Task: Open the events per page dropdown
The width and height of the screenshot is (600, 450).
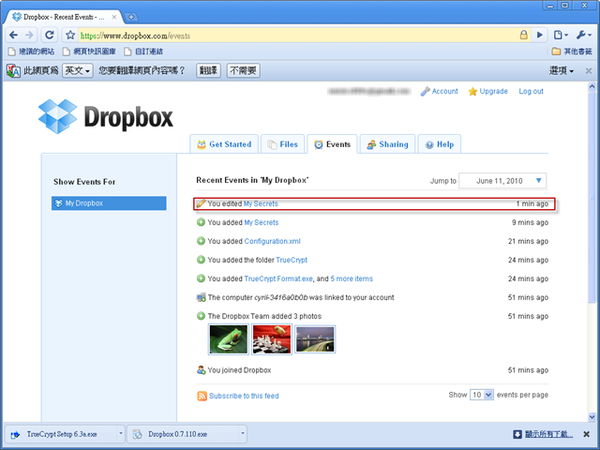Action: point(482,395)
